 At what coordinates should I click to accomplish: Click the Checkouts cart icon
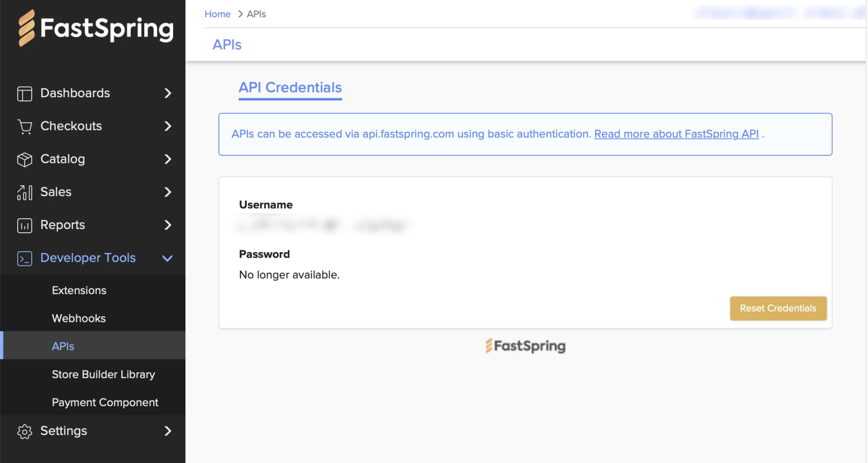[24, 126]
